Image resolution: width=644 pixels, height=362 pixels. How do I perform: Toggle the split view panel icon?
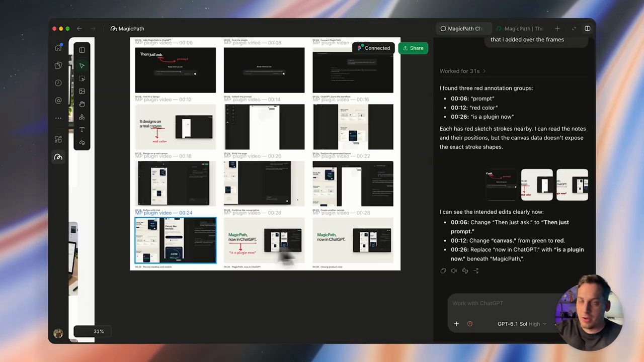click(587, 29)
